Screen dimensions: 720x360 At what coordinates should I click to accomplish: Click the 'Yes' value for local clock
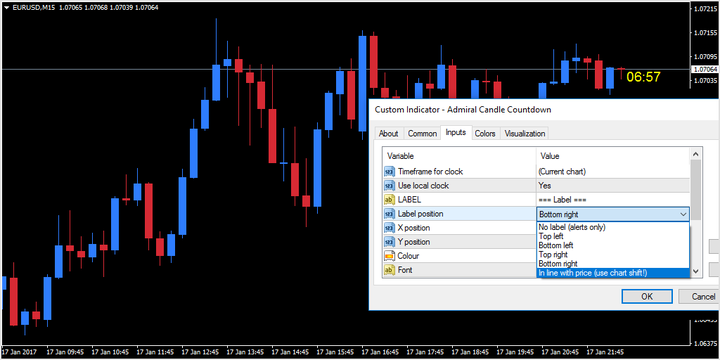tap(613, 186)
